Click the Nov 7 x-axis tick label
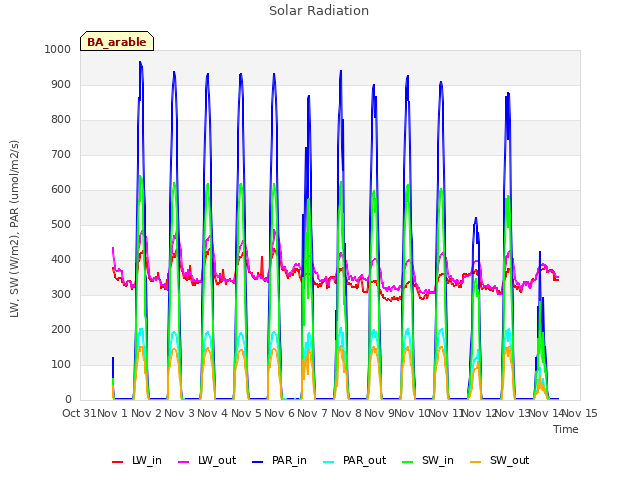The width and height of the screenshot is (640, 480). (x=313, y=413)
